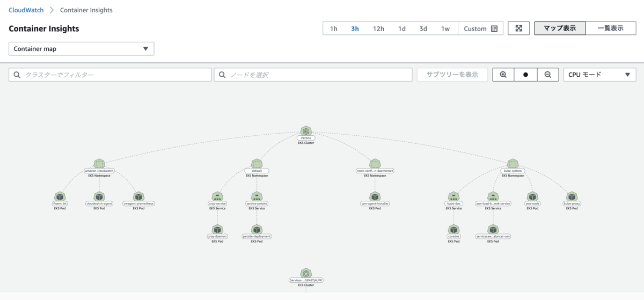Open the ノードを選択 node selector
Viewport: 644px width, 300px height.
click(x=313, y=75)
